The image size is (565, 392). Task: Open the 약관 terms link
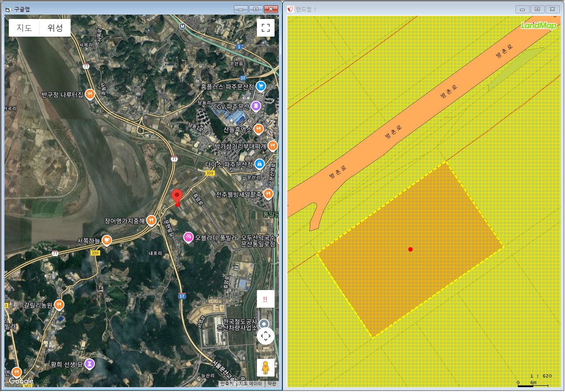tap(271, 384)
